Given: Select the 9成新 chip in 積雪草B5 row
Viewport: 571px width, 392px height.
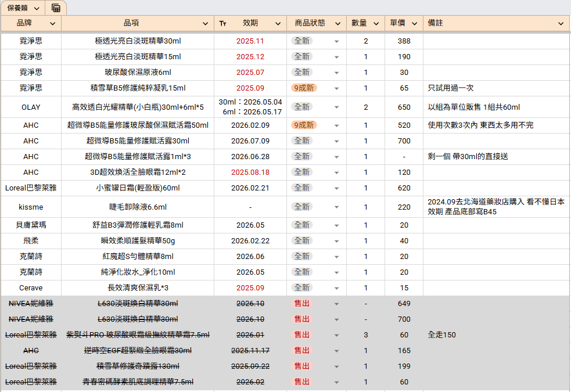Looking at the screenshot, I should [x=304, y=88].
